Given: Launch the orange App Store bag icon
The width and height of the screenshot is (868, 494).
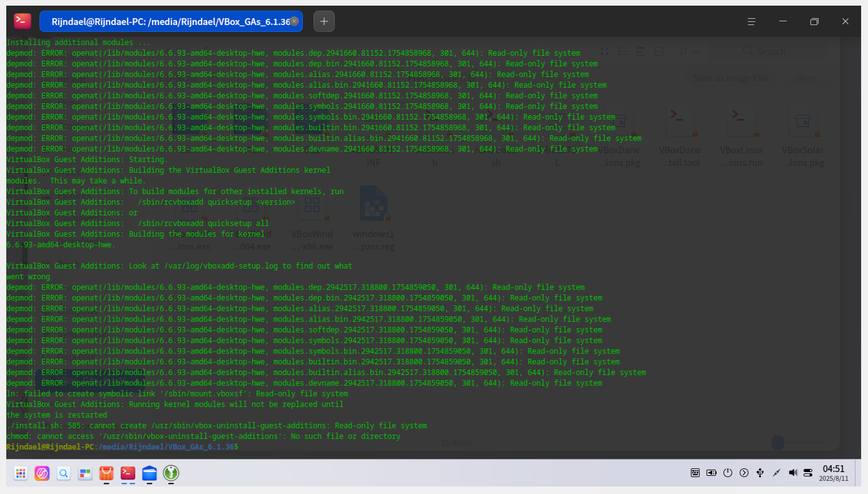Looking at the screenshot, I should (106, 473).
